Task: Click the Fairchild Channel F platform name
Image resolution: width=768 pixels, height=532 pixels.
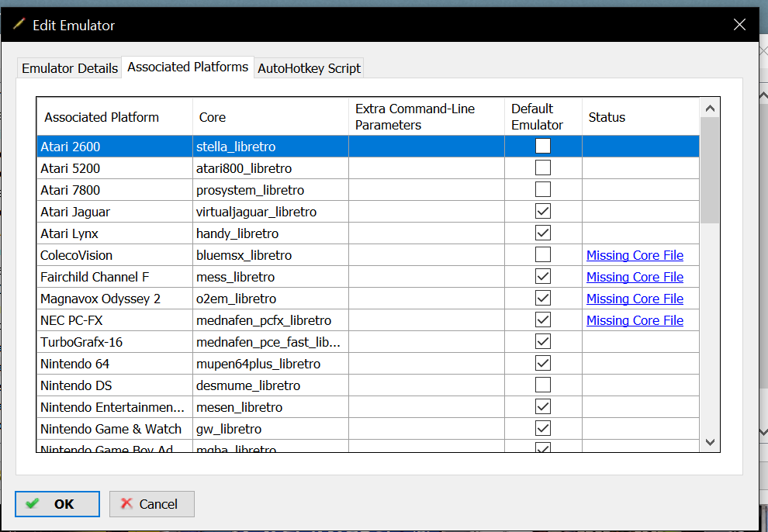Action: 95,277
